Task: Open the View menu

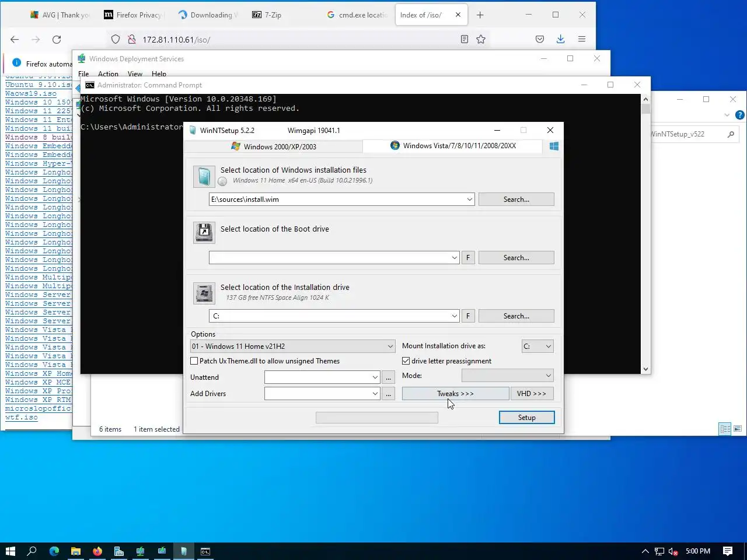Action: click(135, 74)
